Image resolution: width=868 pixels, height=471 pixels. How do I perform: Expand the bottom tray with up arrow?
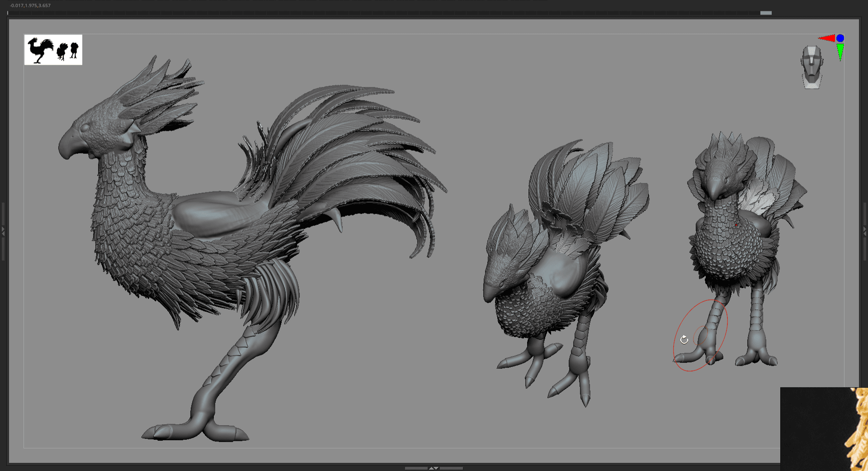[431, 468]
